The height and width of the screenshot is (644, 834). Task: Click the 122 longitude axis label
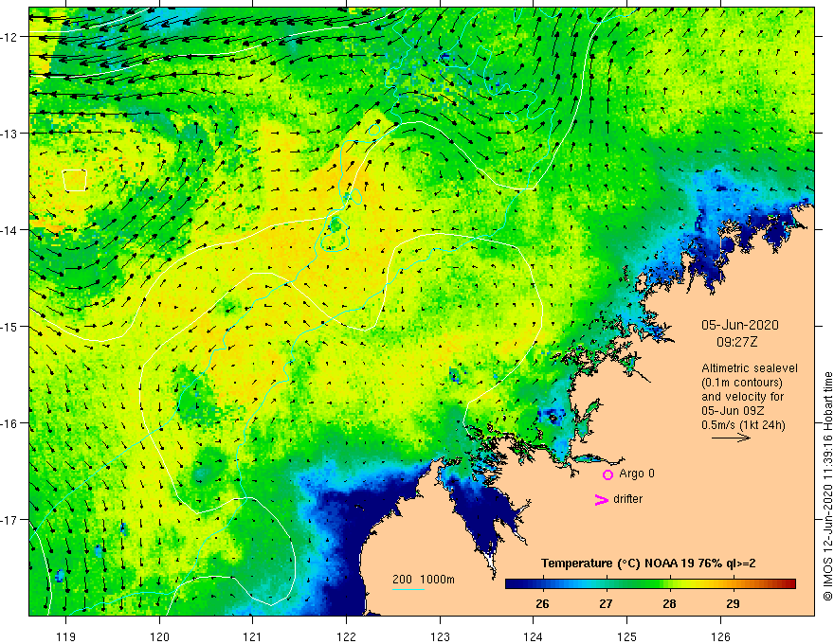(x=346, y=636)
